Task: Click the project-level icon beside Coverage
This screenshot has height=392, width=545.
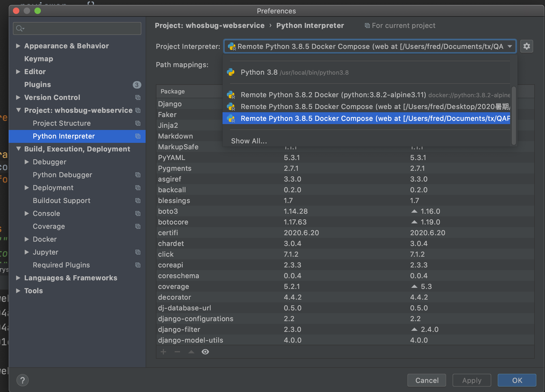Action: click(138, 226)
